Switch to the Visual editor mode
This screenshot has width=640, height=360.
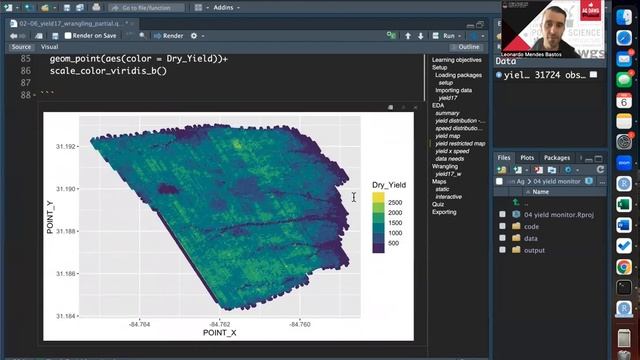tap(49, 47)
